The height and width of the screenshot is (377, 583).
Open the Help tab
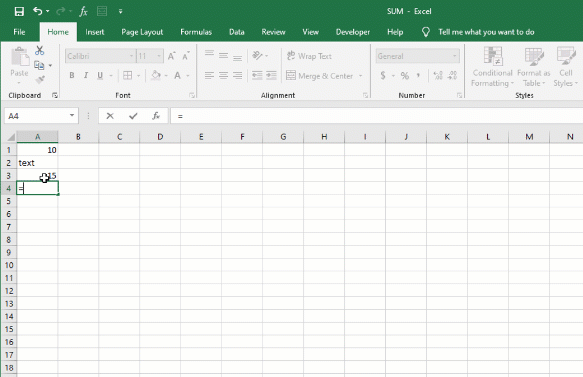395,32
